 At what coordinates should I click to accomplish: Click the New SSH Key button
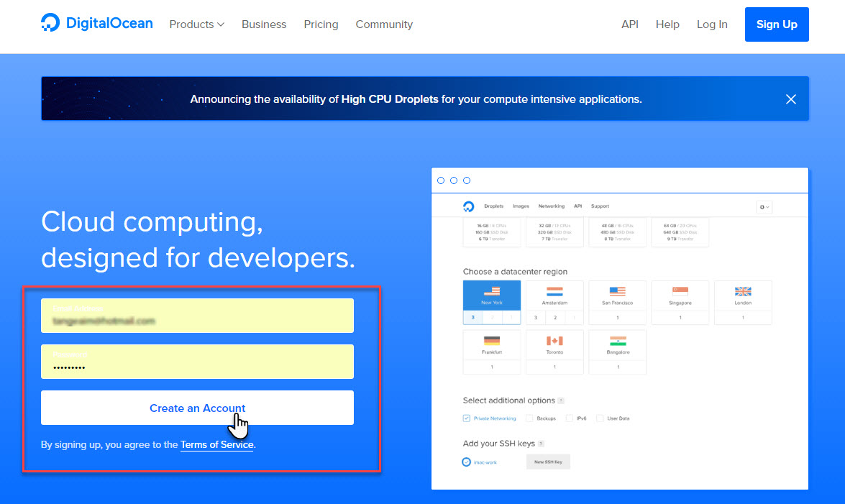[548, 462]
